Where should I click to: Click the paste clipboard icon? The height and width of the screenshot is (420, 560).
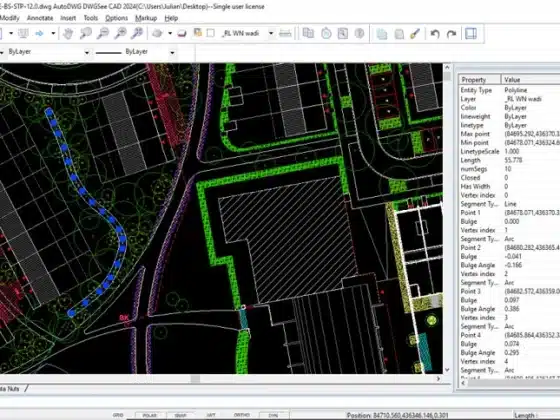(399, 34)
